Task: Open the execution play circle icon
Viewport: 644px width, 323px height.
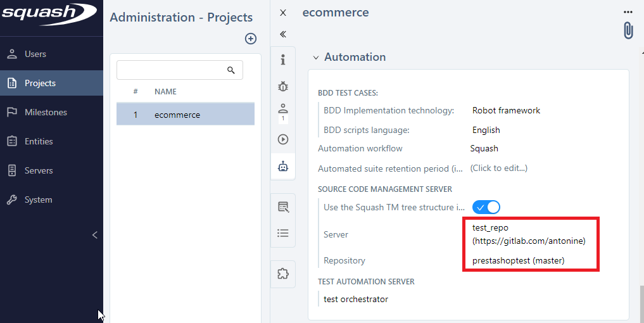Action: [x=283, y=139]
